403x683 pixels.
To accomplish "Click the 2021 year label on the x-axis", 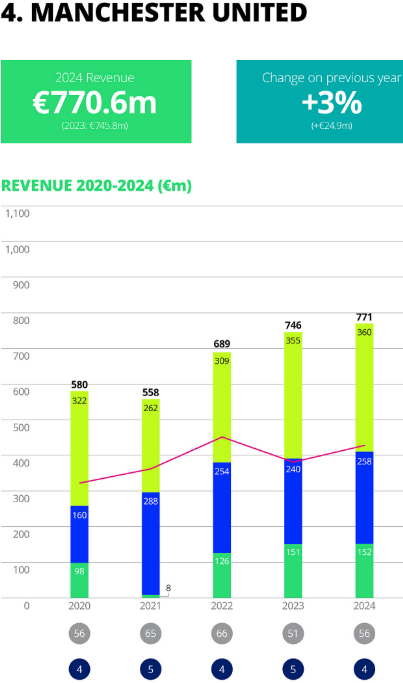I will (151, 606).
